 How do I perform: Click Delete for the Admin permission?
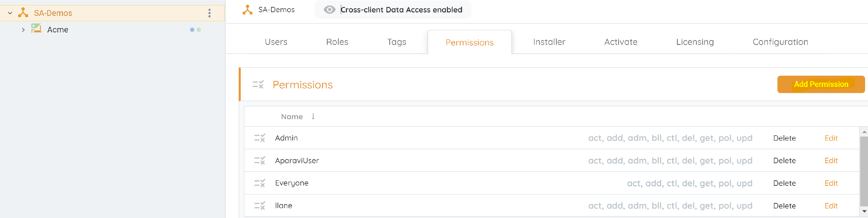pyautogui.click(x=784, y=138)
